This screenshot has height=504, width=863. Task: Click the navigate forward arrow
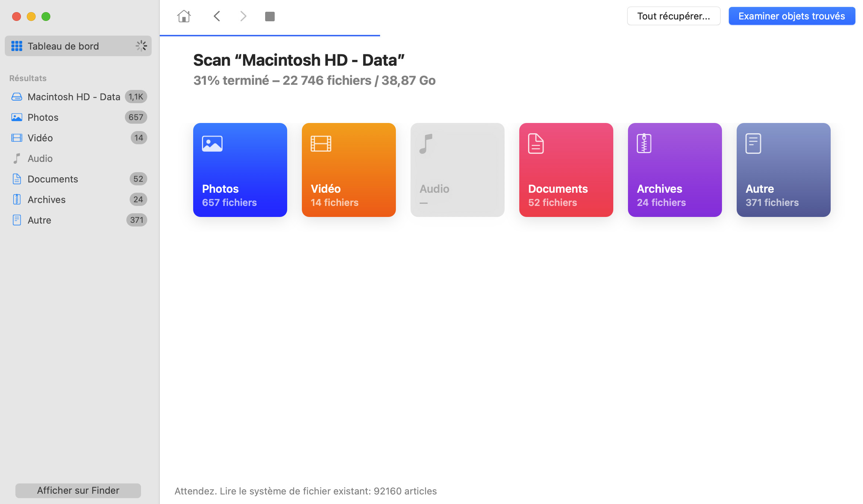(243, 16)
